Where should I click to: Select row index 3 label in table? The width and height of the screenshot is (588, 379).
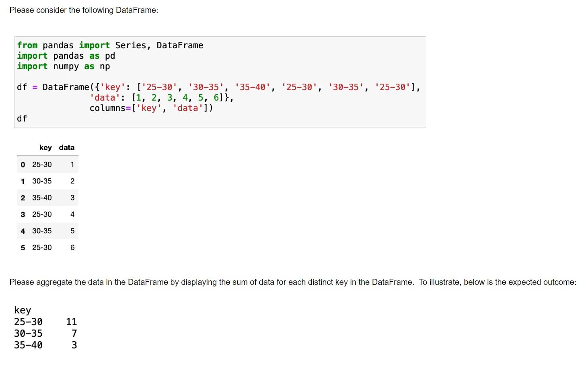click(23, 214)
